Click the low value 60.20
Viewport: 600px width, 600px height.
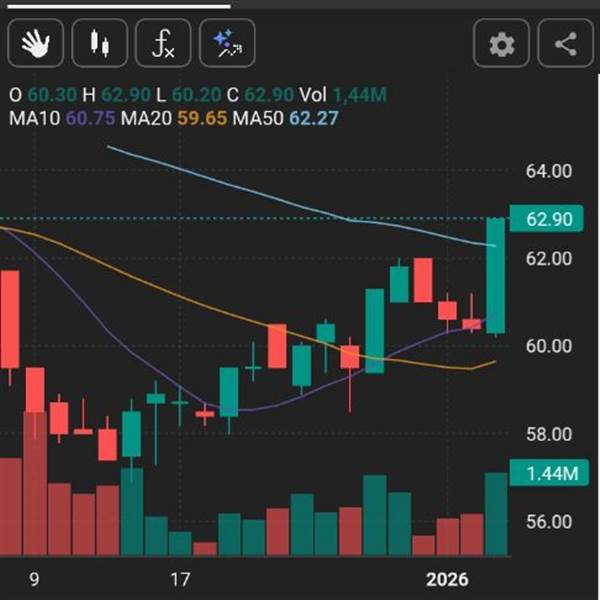coord(197,95)
